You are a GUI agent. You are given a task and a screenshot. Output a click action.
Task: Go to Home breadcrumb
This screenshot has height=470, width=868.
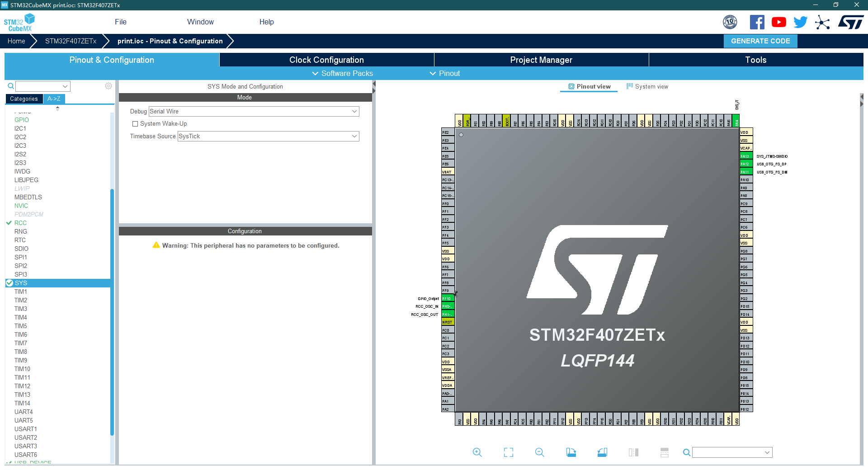pyautogui.click(x=16, y=41)
